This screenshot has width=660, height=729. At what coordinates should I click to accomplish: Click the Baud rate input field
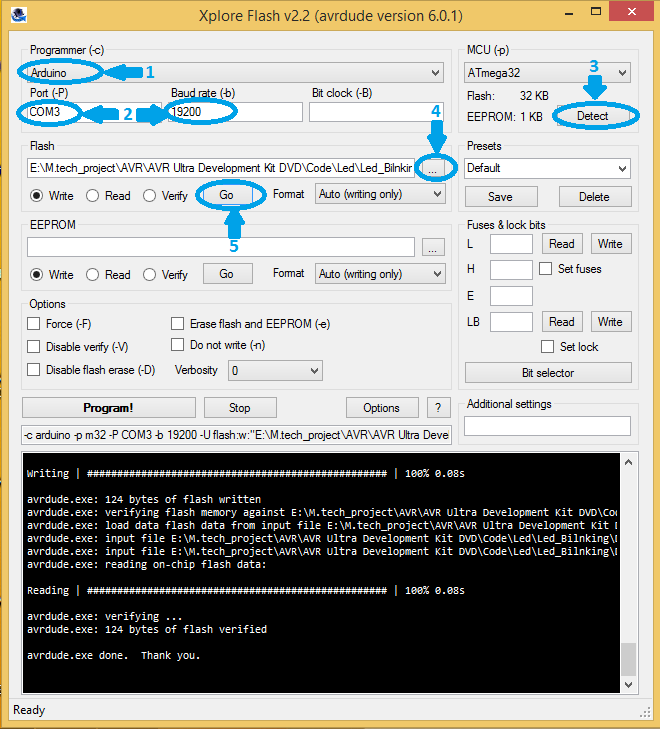pyautogui.click(x=234, y=112)
